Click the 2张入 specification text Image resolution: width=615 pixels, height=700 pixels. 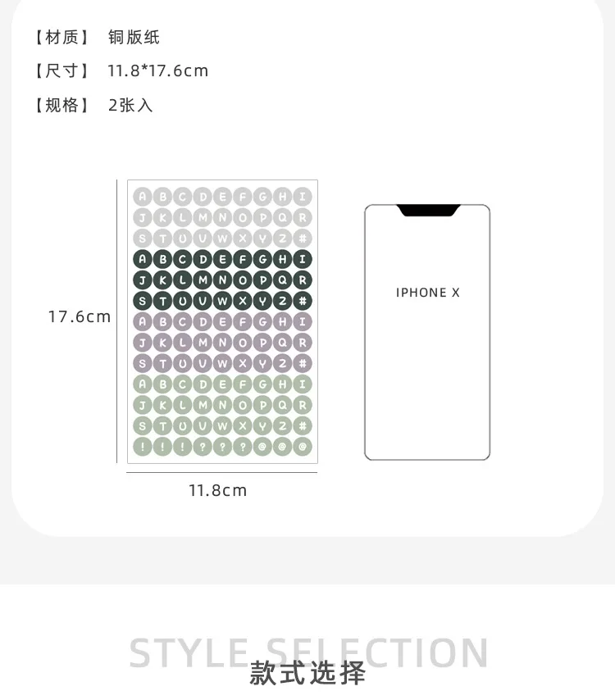pos(130,106)
